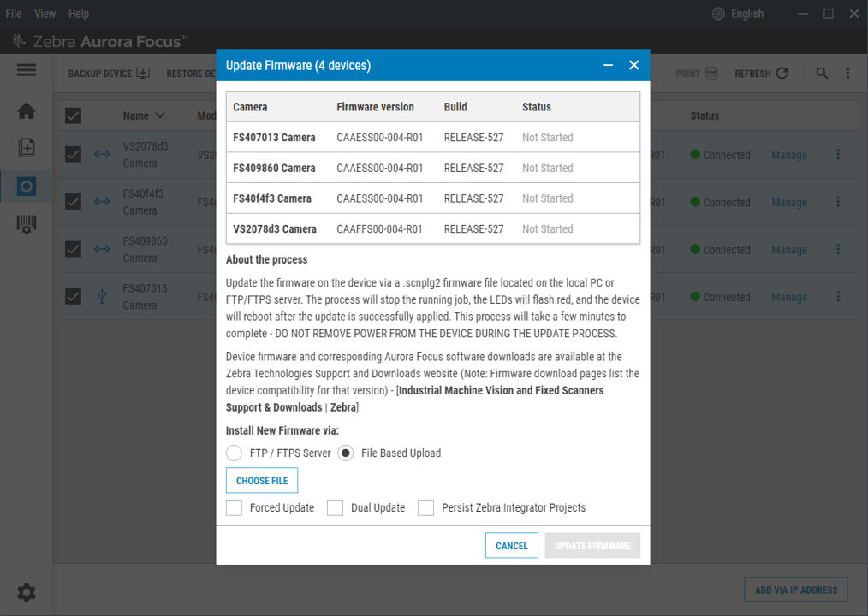Open the hamburger navigation menu

(26, 70)
